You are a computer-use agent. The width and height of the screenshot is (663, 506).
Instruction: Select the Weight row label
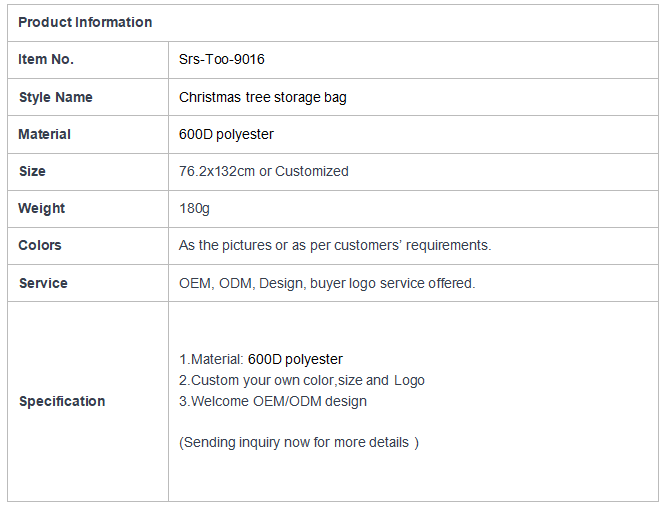[x=41, y=208]
